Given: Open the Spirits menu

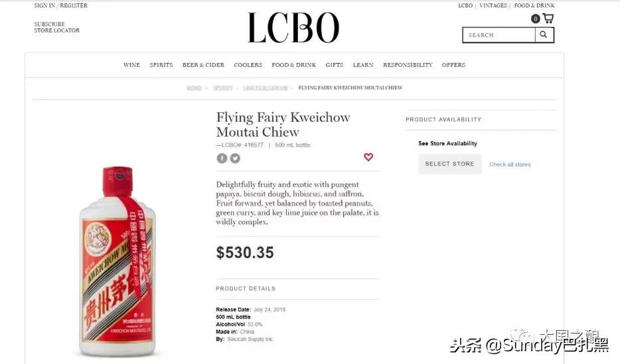Looking at the screenshot, I should [x=161, y=65].
